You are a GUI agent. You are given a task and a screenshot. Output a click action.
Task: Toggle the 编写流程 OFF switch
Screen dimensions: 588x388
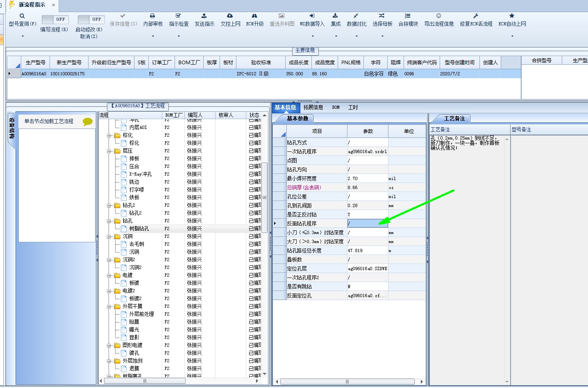coord(55,19)
